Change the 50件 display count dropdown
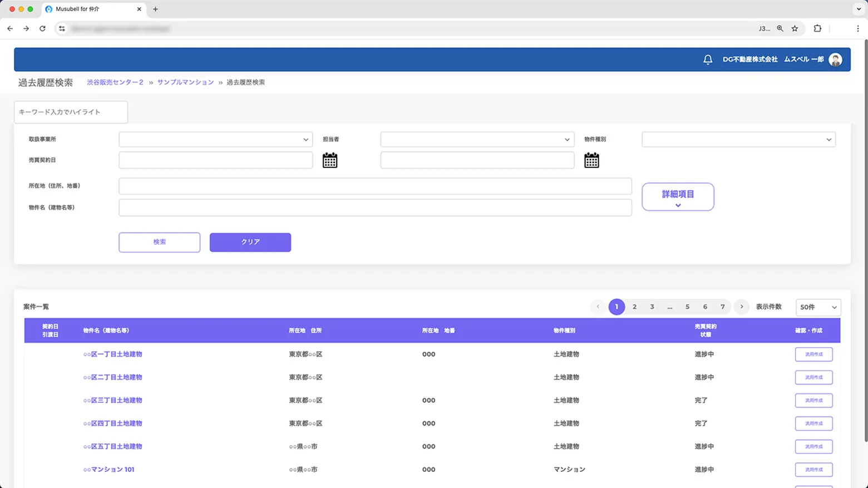868x488 pixels. (818, 307)
